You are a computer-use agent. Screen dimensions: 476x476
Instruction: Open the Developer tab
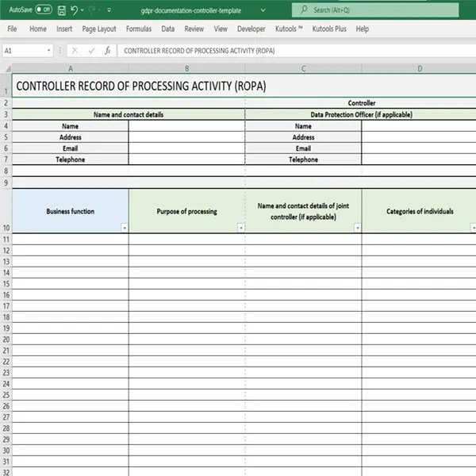(251, 29)
